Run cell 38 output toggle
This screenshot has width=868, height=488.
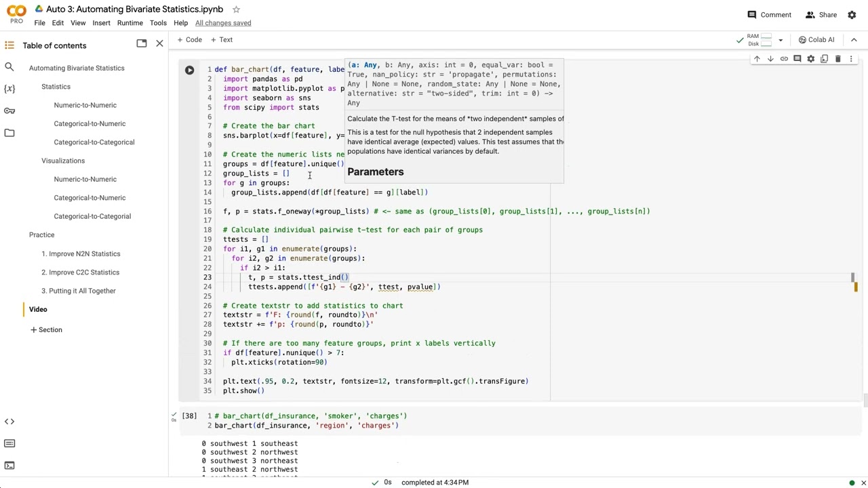[x=189, y=416]
